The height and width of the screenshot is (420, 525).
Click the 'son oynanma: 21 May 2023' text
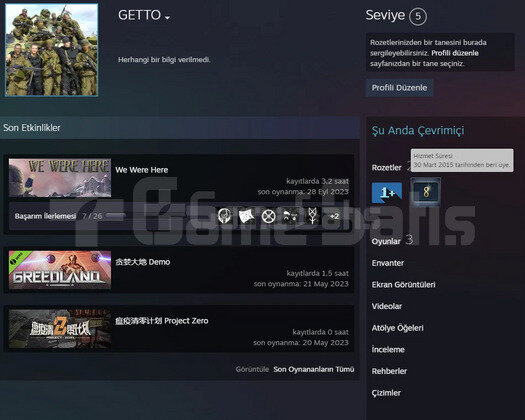pyautogui.click(x=301, y=284)
